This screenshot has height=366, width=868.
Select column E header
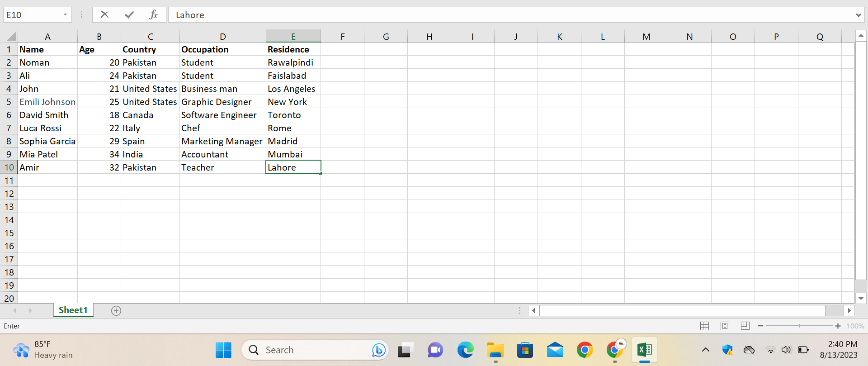(293, 36)
